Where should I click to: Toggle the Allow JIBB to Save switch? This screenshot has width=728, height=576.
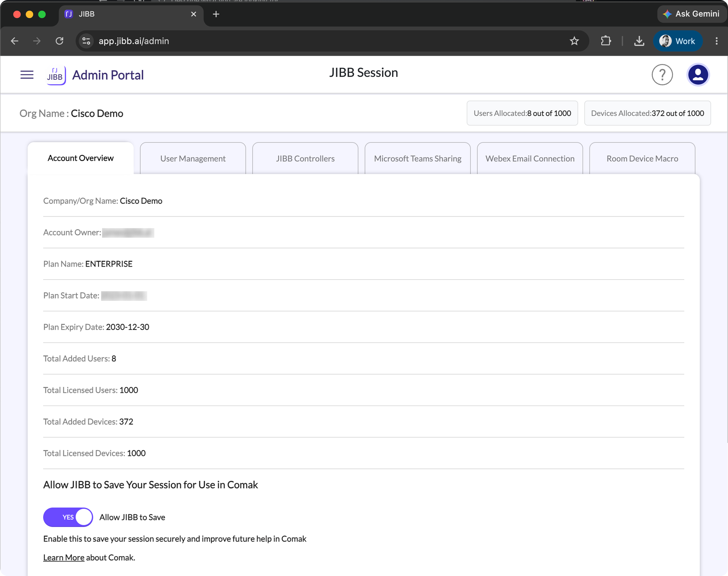coord(68,517)
